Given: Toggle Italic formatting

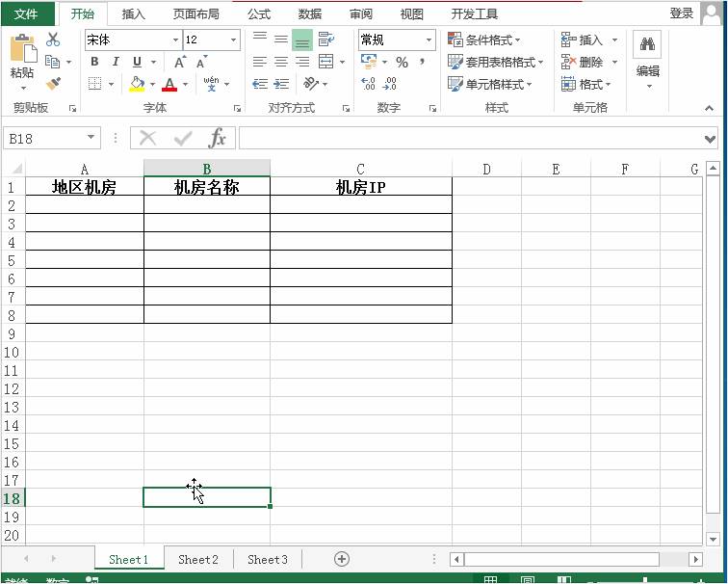Looking at the screenshot, I should tap(116, 62).
